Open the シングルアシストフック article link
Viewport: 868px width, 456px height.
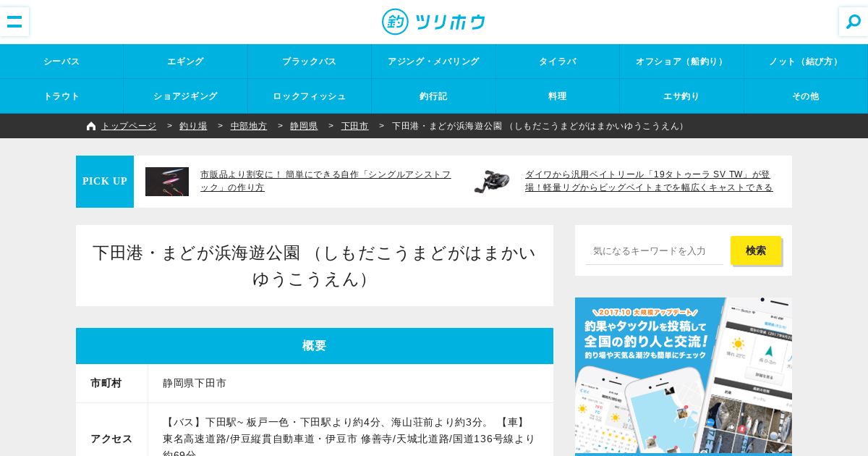tap(325, 181)
